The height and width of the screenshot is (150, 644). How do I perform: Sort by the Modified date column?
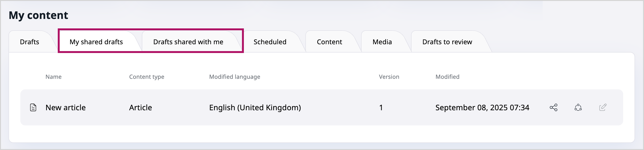447,77
